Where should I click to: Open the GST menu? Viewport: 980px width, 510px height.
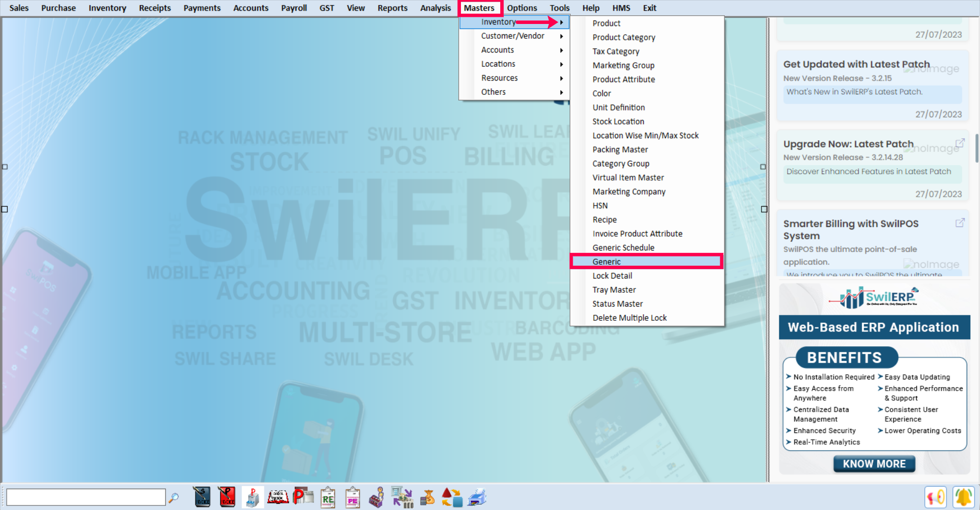(x=327, y=8)
